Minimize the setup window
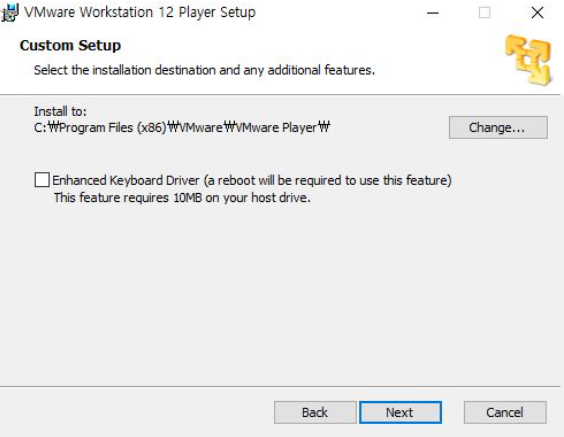The width and height of the screenshot is (564, 437). (433, 13)
